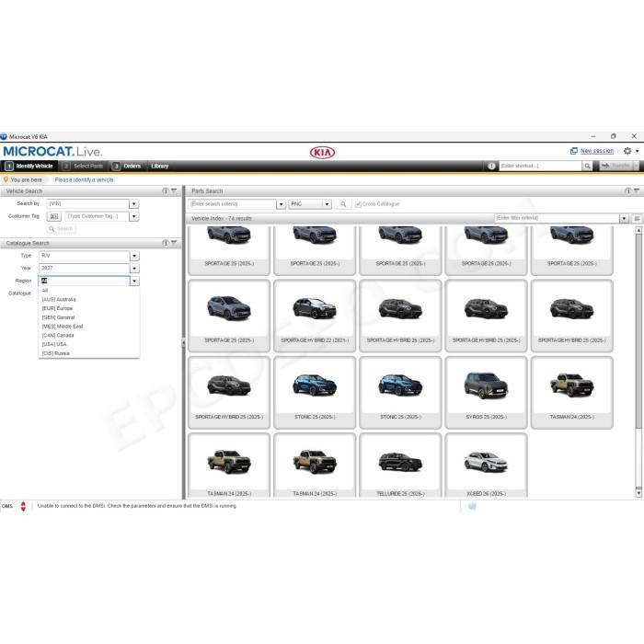Click the shortcut search magnifier button
Image resolution: width=644 pixels, height=644 pixels.
point(587,166)
